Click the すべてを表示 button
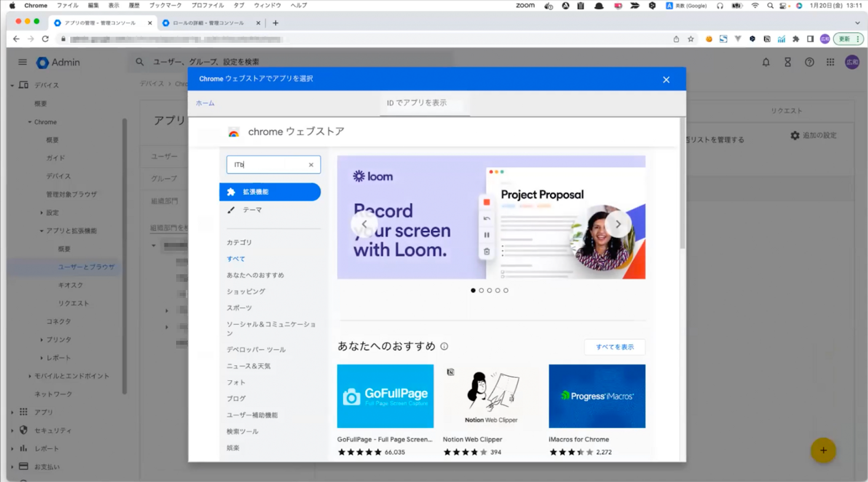 coord(615,347)
